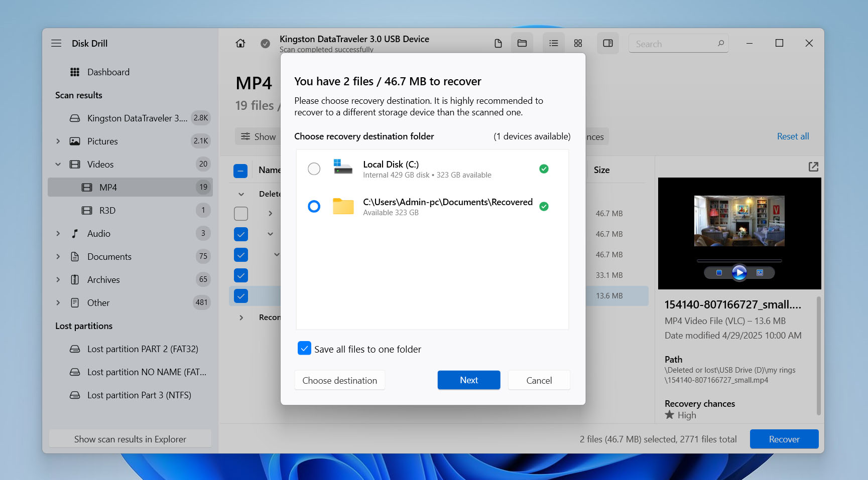Click the preview panel scrollbar
The image size is (868, 480).
click(819, 356)
